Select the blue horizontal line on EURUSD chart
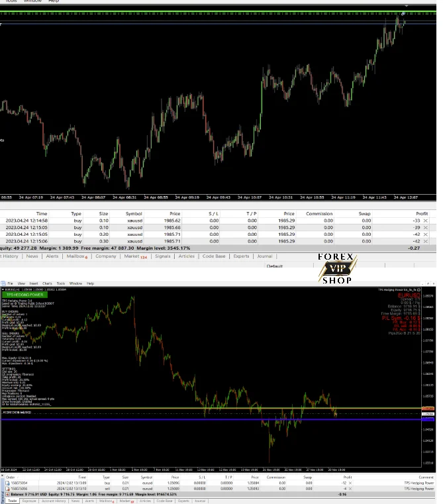This screenshot has height=504, width=443. pos(211,419)
